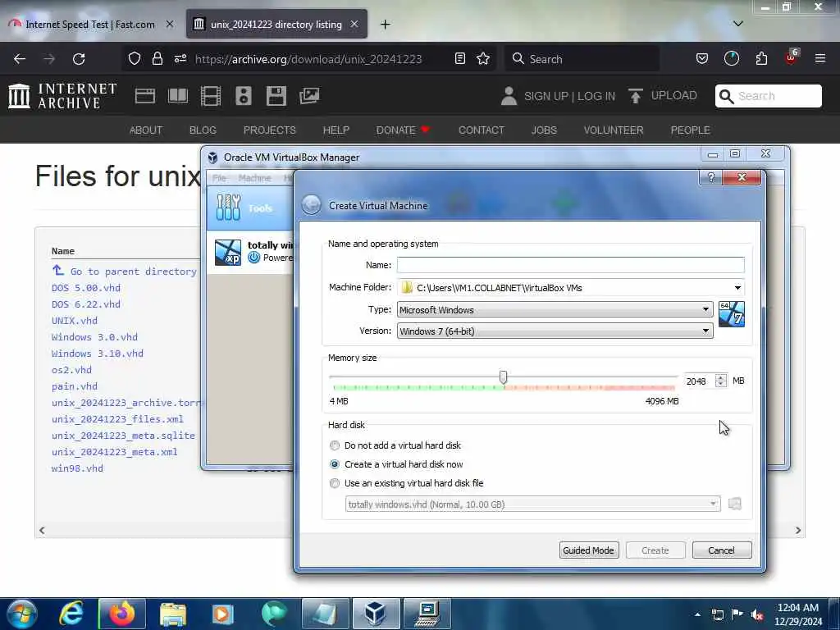Click the uBlock Origin toolbar icon
Image resolution: width=840 pixels, height=630 pixels.
(x=792, y=57)
